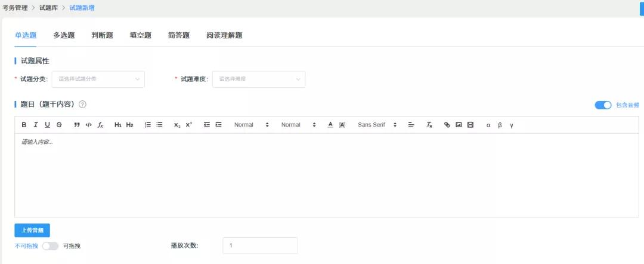Decrease the text indent

tap(206, 125)
